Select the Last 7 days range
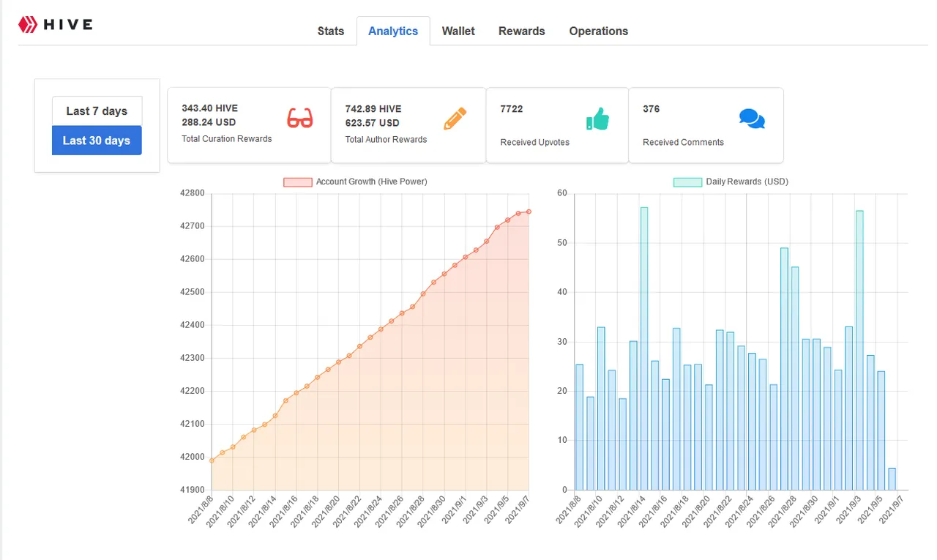The width and height of the screenshot is (937, 560). 97,111
